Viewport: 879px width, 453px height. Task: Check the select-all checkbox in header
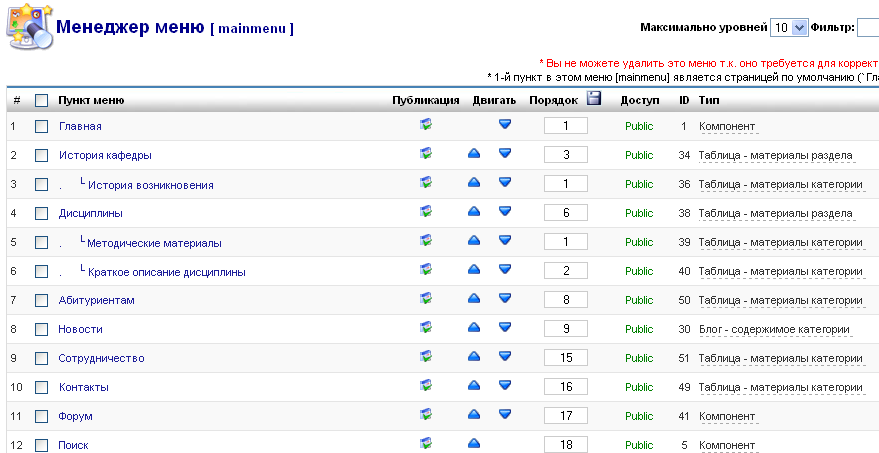(41, 100)
